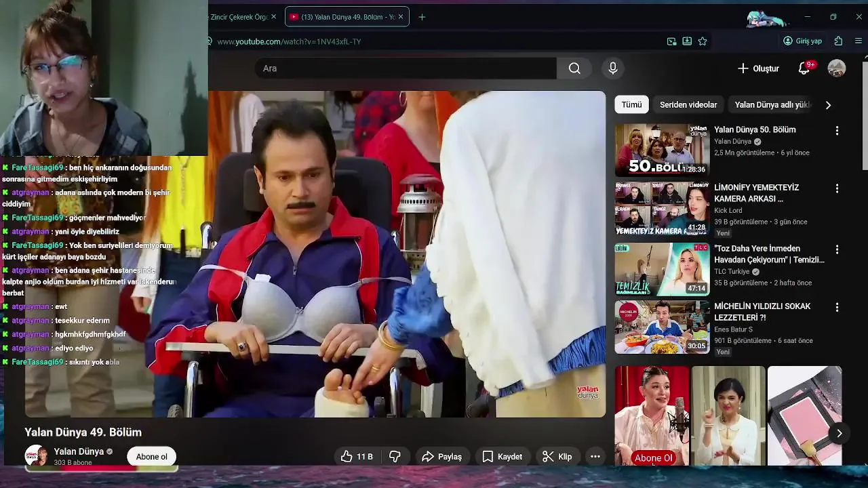Click Abone Ol on the first Short
The image size is (868, 488).
click(653, 458)
